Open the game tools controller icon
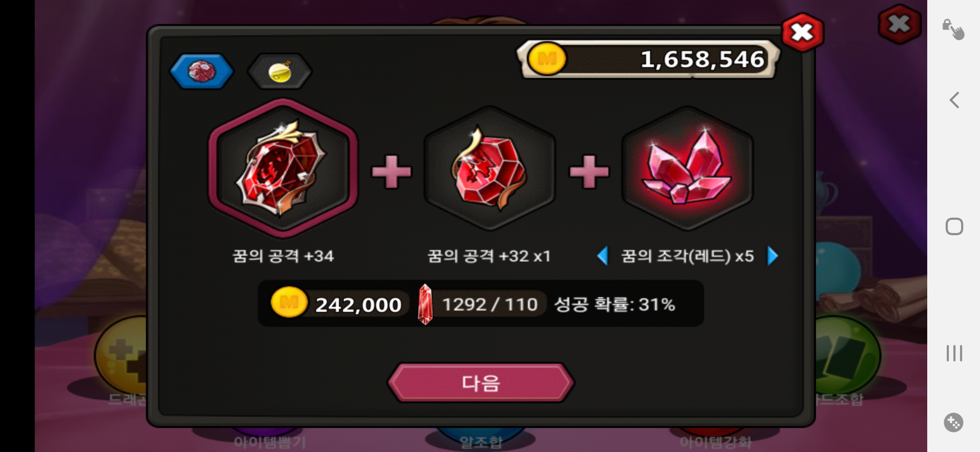This screenshot has height=452, width=980. click(x=954, y=422)
